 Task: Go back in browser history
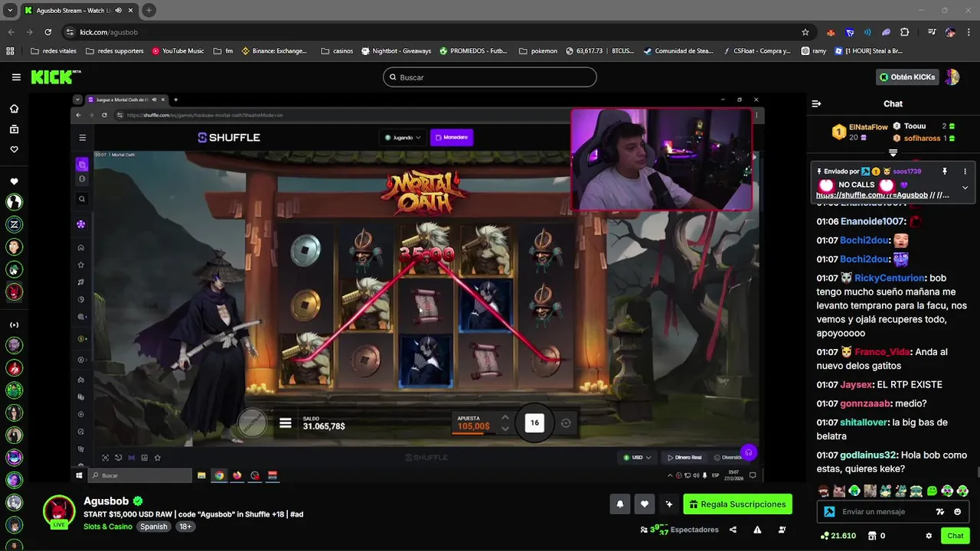tap(11, 32)
